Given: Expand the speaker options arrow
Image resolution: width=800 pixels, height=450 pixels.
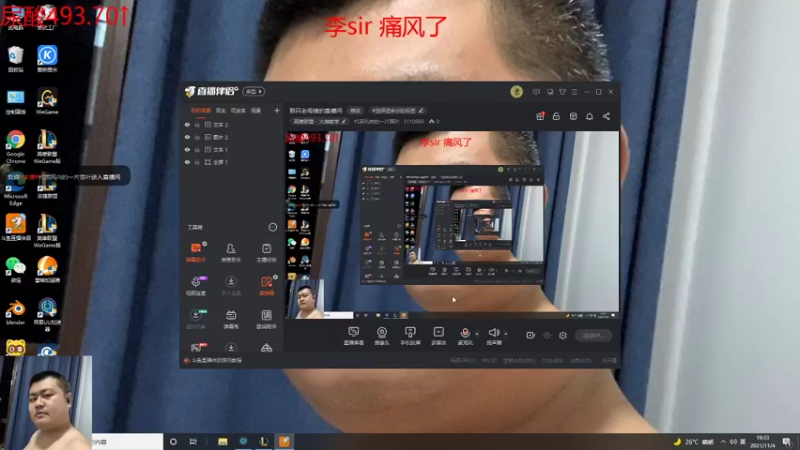Looking at the screenshot, I should click(506, 334).
